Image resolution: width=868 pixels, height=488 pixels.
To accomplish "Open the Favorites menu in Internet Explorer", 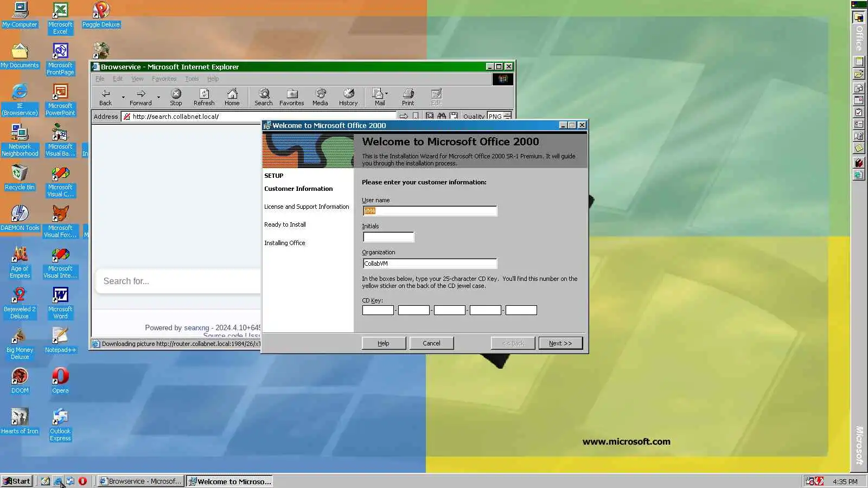I will (164, 79).
